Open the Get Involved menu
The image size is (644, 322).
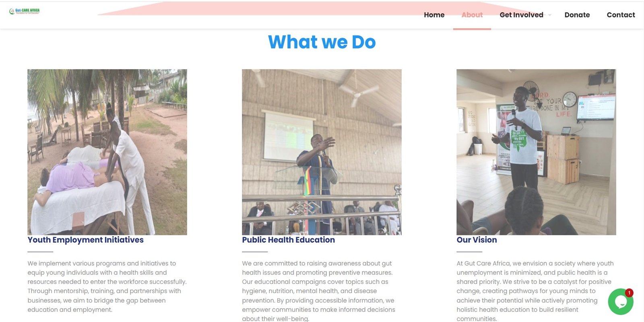pos(521,15)
